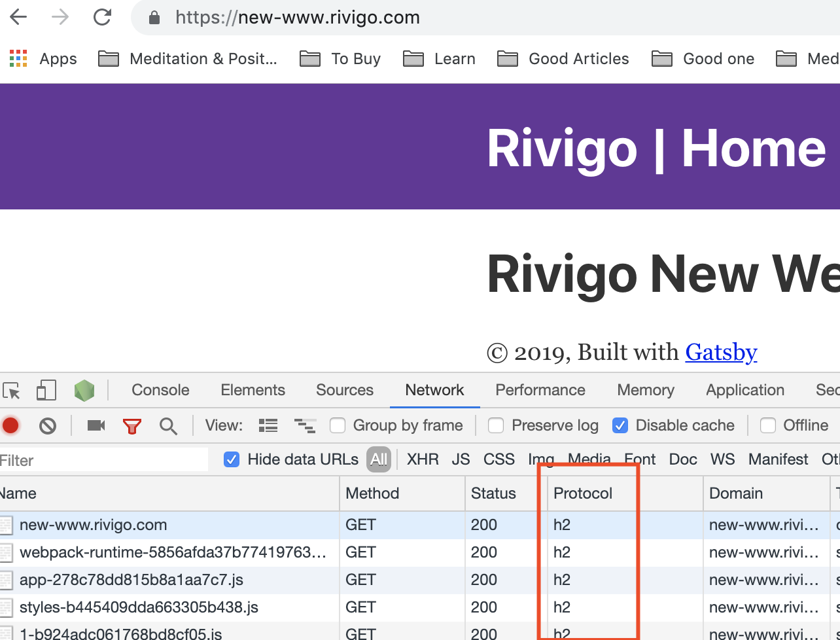The height and width of the screenshot is (640, 840).
Task: Stop recording with the red record button
Action: pyautogui.click(x=10, y=426)
